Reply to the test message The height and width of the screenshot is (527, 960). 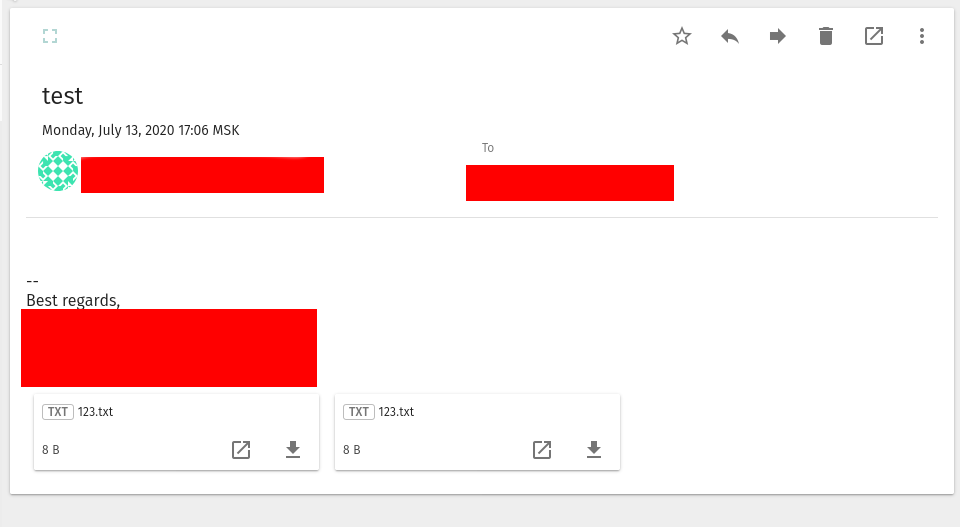[730, 37]
